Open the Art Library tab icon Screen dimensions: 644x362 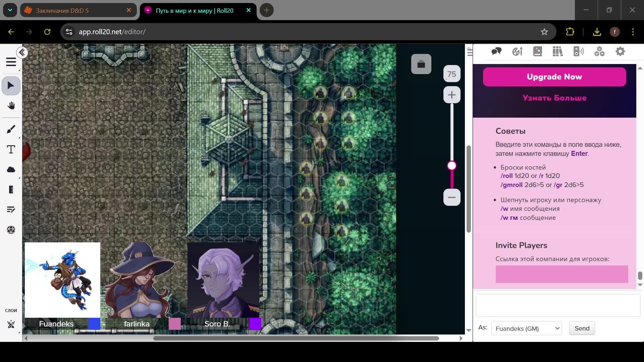click(x=517, y=52)
